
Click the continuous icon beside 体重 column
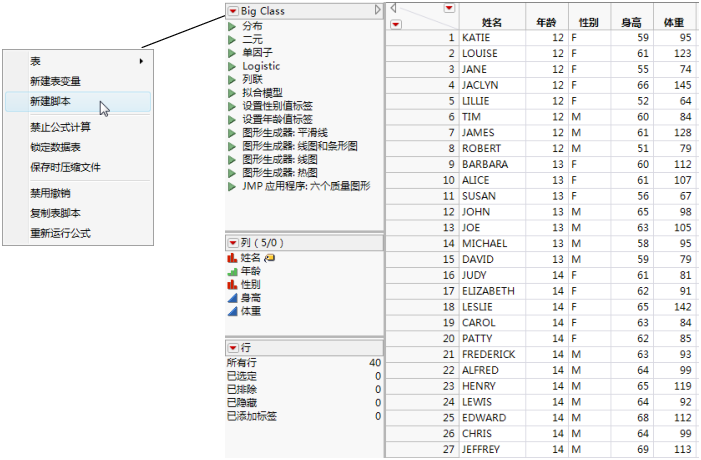pos(232,312)
